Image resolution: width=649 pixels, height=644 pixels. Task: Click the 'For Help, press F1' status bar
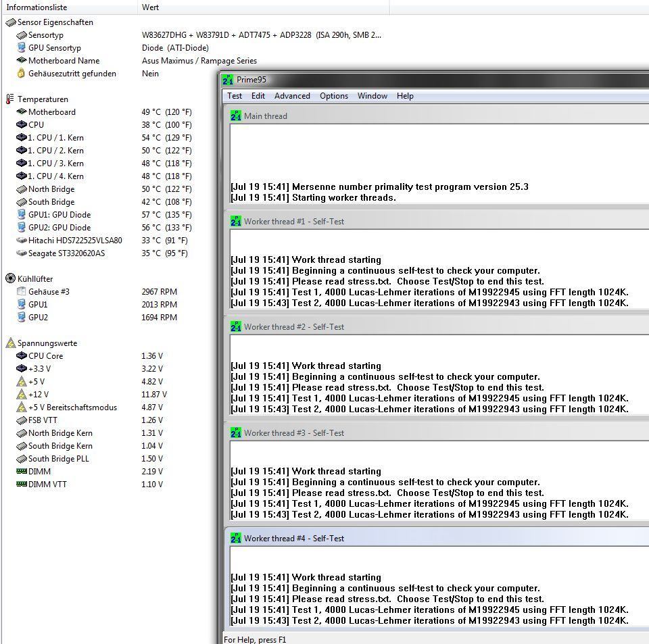click(255, 639)
